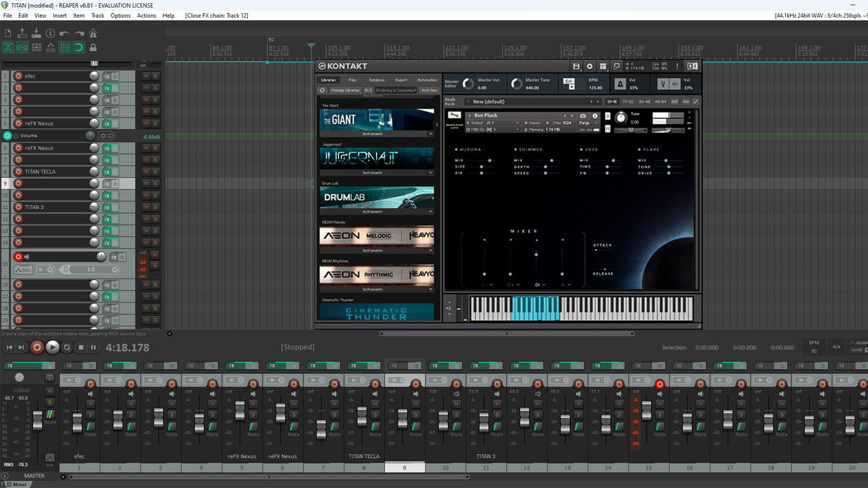This screenshot has height=488, width=868.
Task: Solo track 5 reFX Nexus in track panel
Action: click(x=155, y=123)
